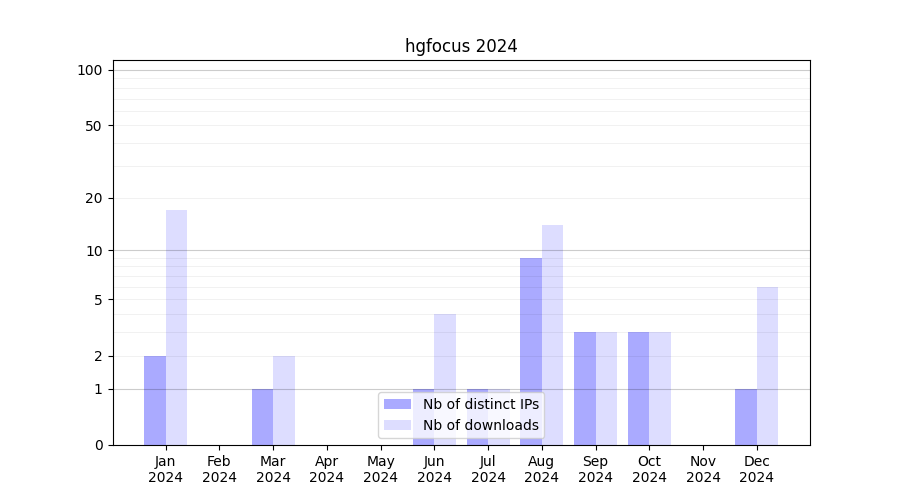900x500 pixels.
Task: Click the December downloads bar
Action: (x=767, y=366)
